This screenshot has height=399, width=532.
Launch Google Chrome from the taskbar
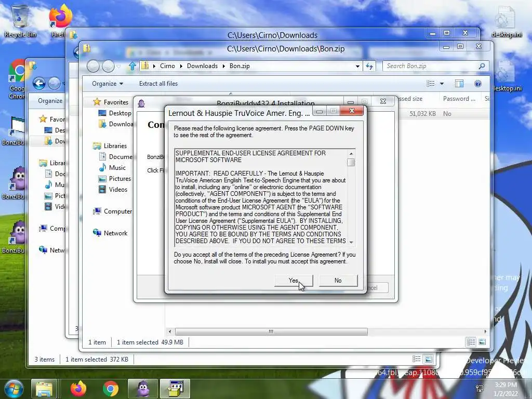pos(111,389)
